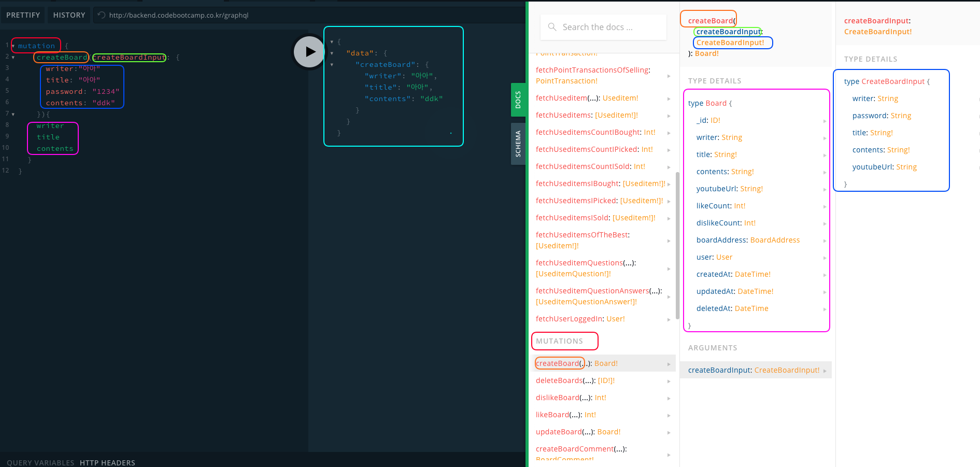Open the DOCS side tab

518,100
